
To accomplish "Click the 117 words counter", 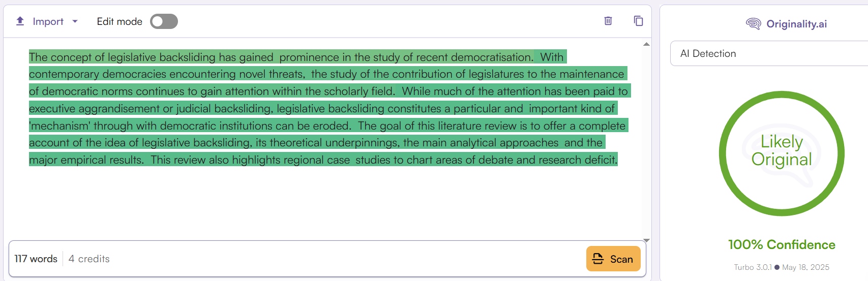I will pyautogui.click(x=36, y=259).
